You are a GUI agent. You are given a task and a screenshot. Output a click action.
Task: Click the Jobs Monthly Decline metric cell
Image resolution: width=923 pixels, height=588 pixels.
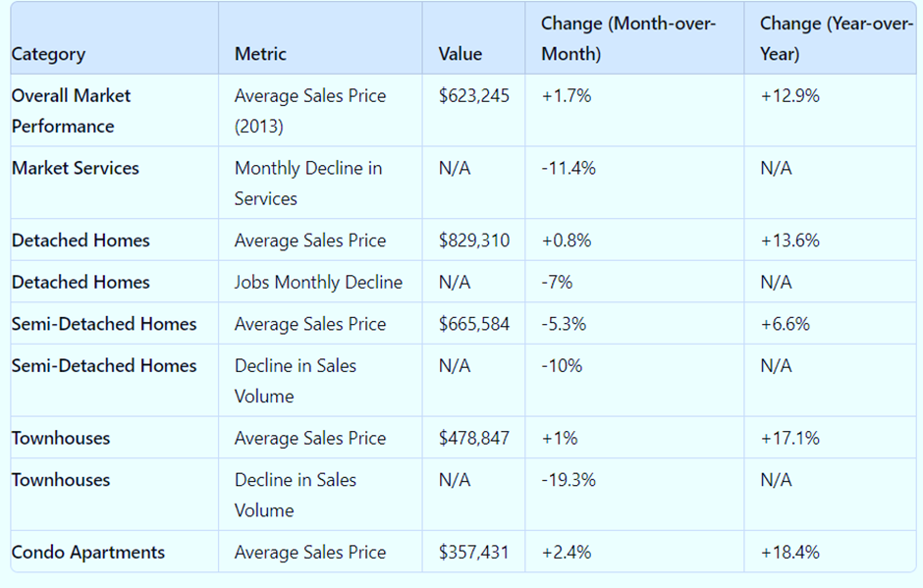(318, 283)
